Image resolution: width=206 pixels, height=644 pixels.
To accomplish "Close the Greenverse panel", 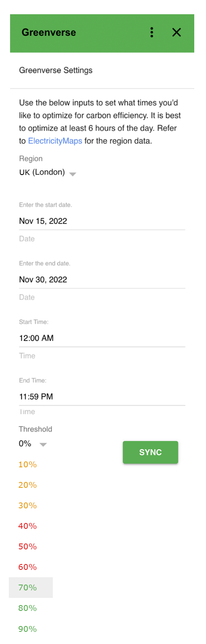I will pos(177,32).
